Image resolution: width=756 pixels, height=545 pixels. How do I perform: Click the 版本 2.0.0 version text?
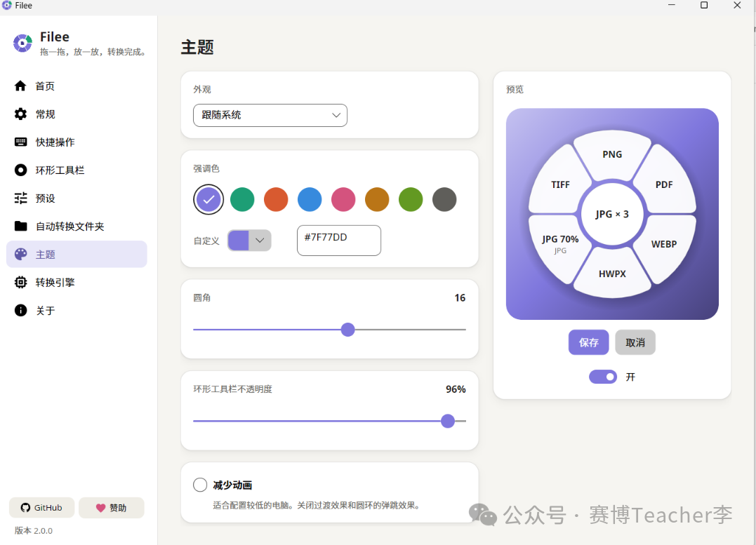click(33, 530)
